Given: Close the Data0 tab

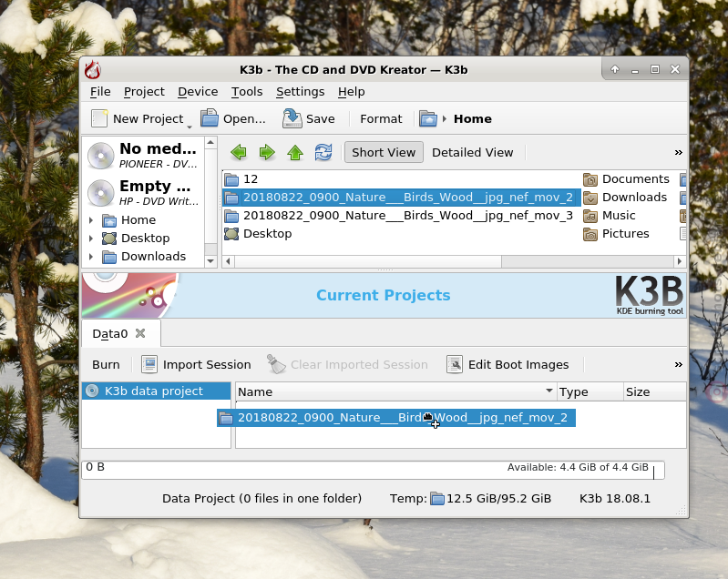Looking at the screenshot, I should pos(140,333).
